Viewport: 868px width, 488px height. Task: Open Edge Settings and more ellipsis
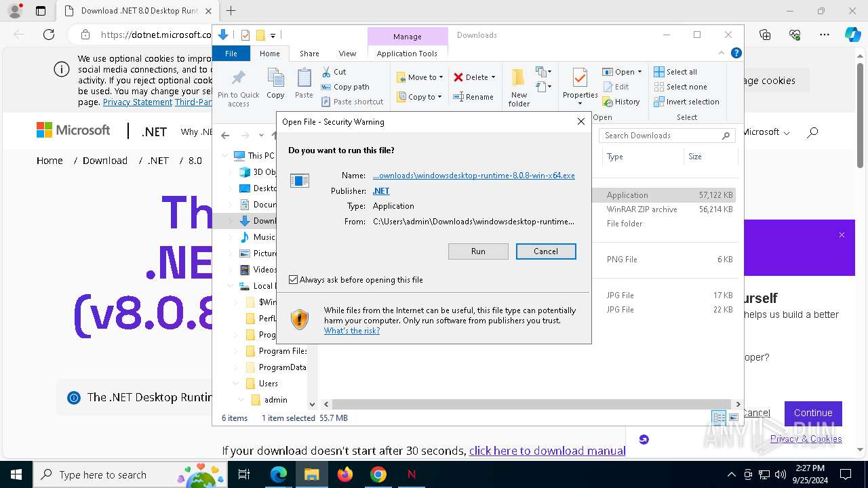pyautogui.click(x=825, y=35)
